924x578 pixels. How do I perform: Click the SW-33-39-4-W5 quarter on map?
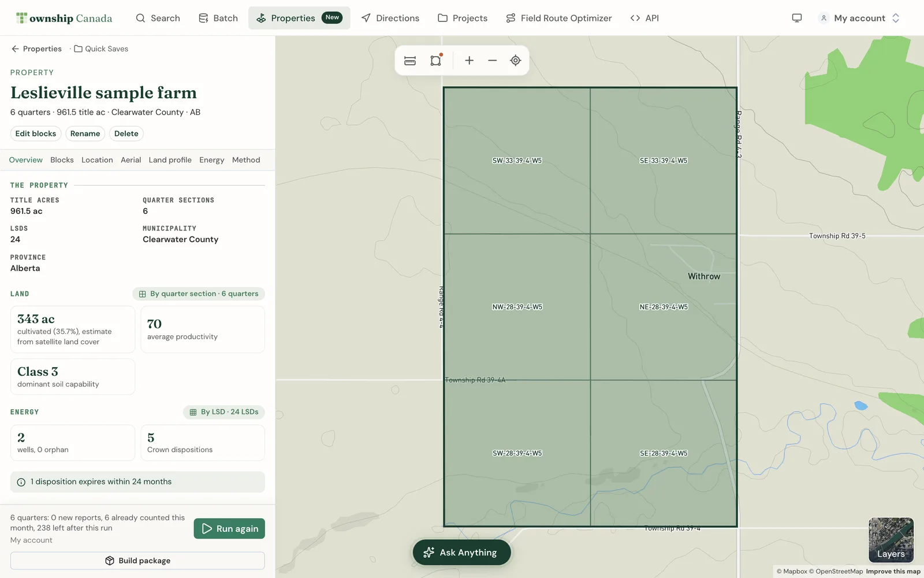[517, 161]
